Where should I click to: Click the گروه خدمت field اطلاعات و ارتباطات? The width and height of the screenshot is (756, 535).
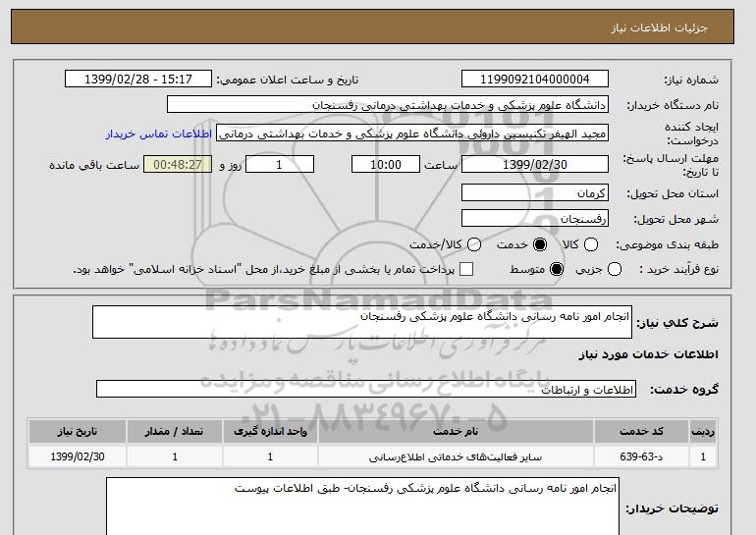click(366, 389)
